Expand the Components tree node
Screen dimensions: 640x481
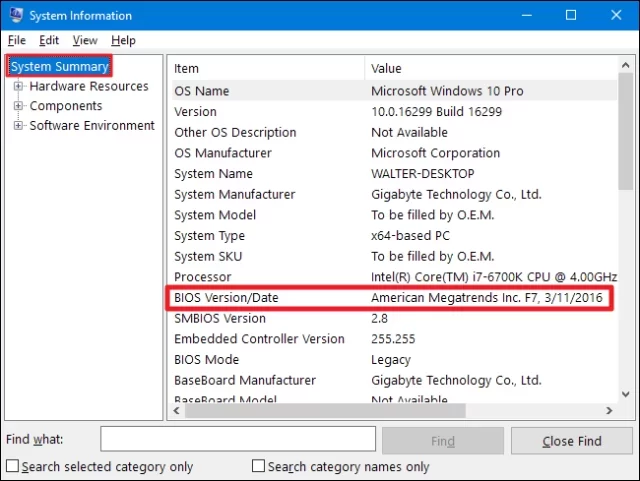click(18, 106)
